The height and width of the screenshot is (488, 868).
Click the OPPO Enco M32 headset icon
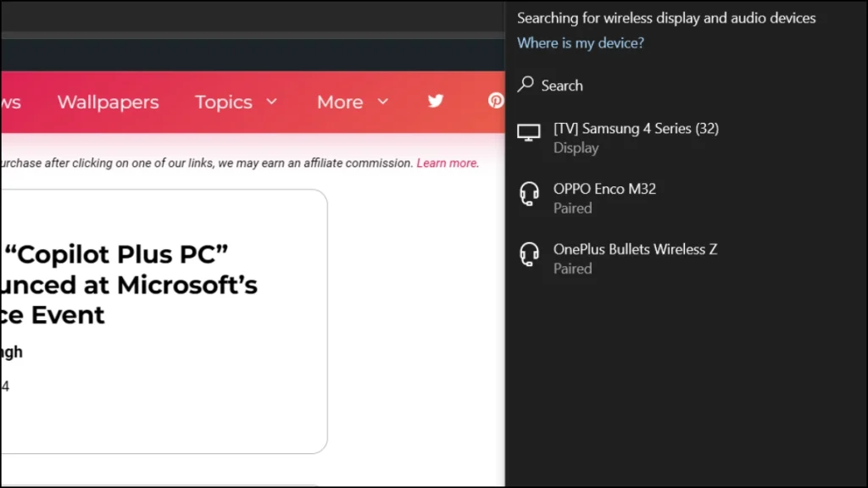click(x=529, y=194)
